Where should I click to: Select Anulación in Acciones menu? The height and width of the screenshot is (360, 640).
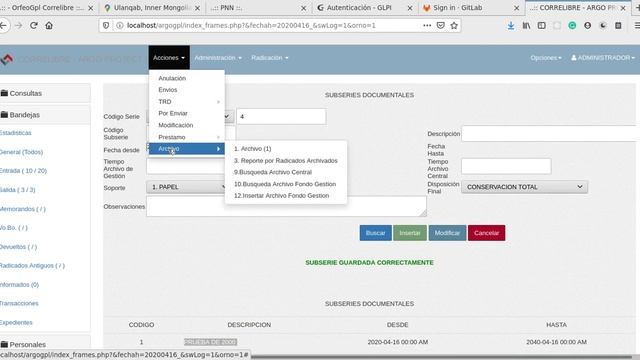click(187, 78)
